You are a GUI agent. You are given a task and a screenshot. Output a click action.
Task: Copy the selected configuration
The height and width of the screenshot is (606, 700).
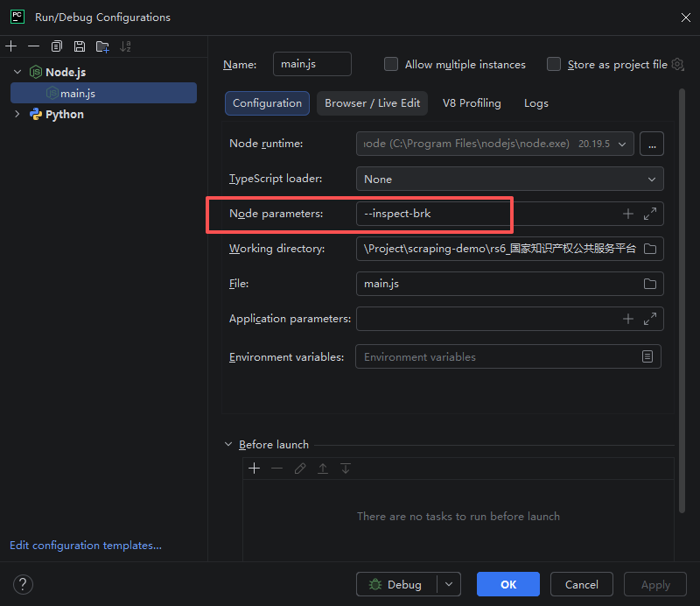pos(57,46)
